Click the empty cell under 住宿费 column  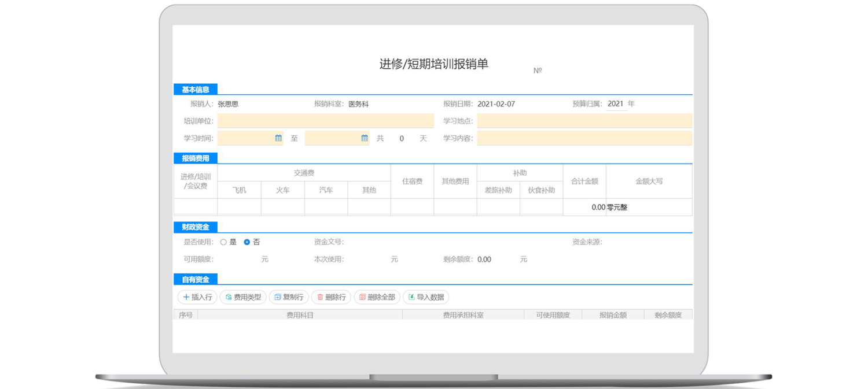point(412,207)
